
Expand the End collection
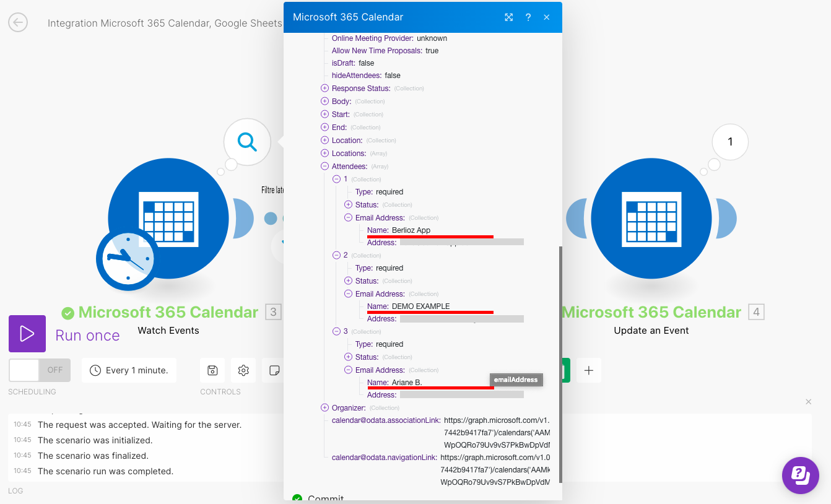pyautogui.click(x=324, y=128)
